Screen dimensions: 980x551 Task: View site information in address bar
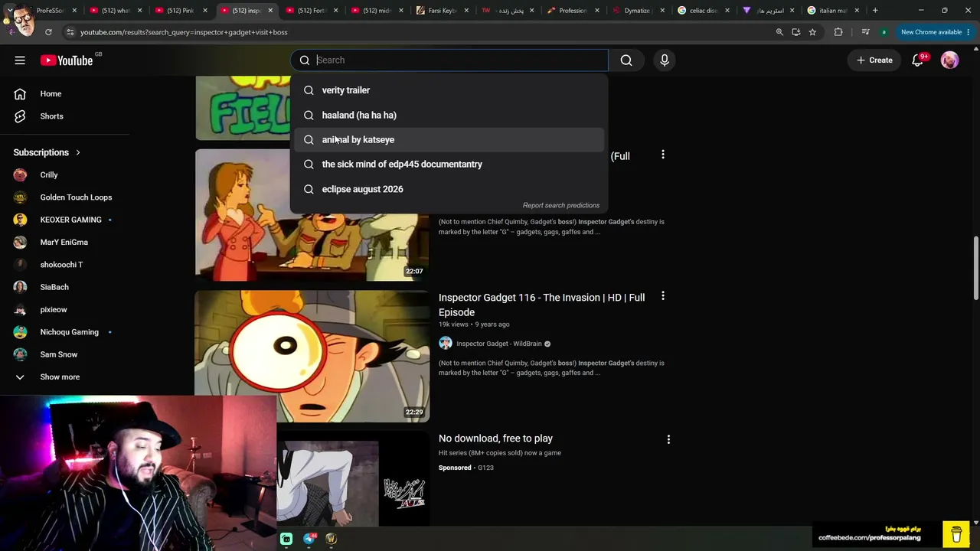70,32
